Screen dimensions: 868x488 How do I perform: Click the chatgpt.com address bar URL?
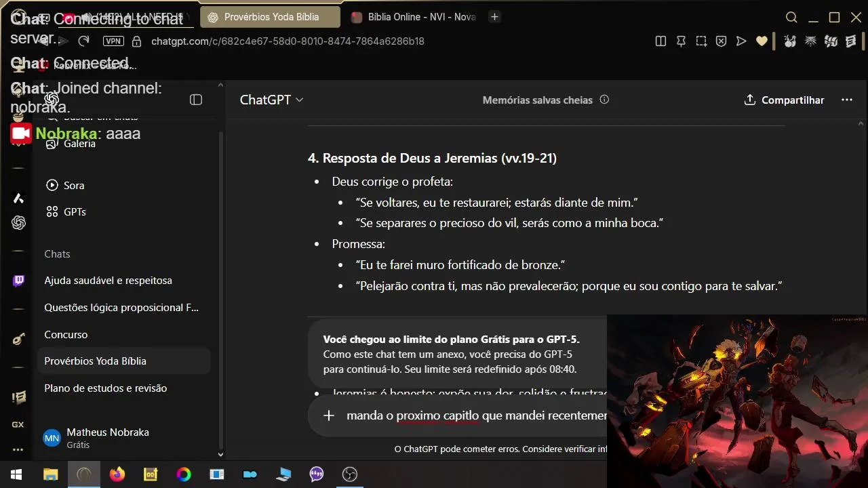pyautogui.click(x=288, y=41)
